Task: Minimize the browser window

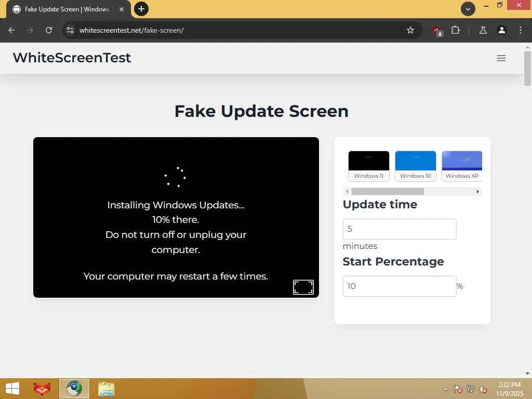Action: tap(486, 6)
